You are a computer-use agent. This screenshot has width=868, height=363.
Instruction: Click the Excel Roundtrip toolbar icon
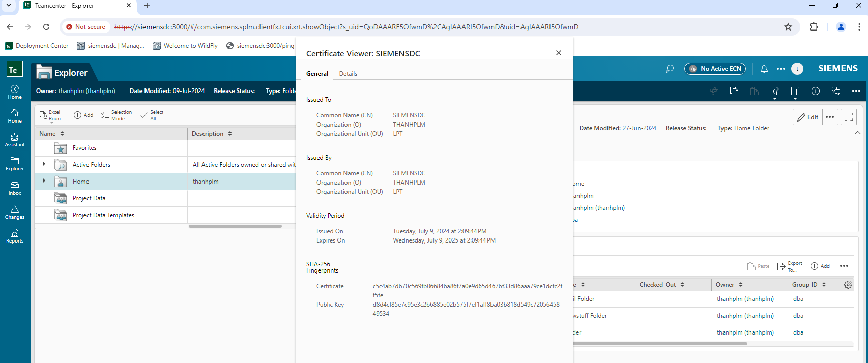[51, 115]
